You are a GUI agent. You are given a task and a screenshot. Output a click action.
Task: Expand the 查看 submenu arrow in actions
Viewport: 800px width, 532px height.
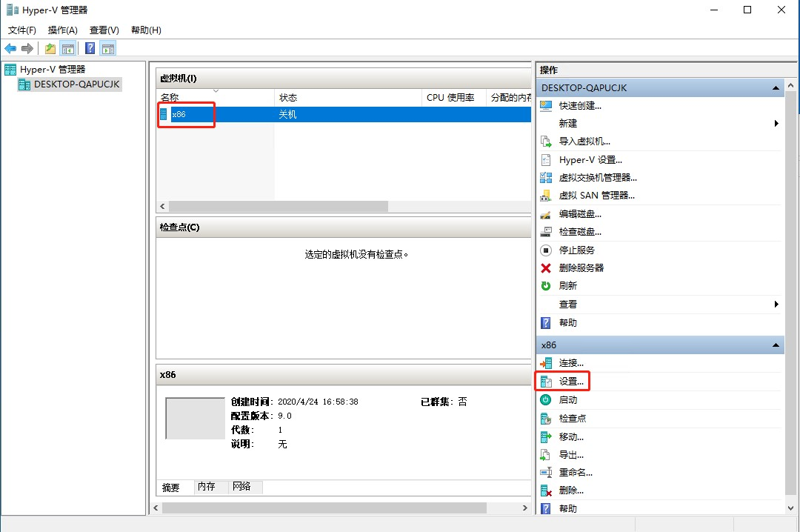pyautogui.click(x=776, y=305)
